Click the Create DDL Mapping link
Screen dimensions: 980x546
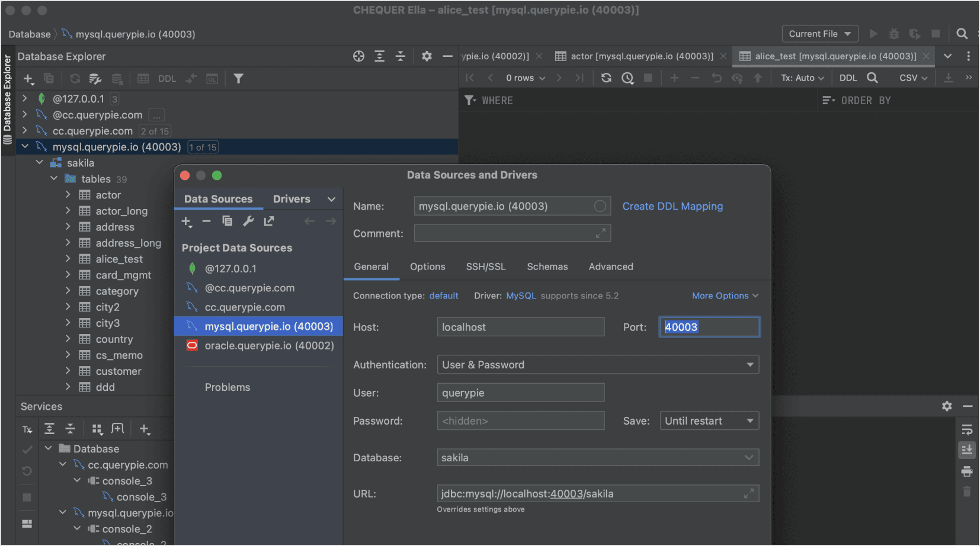pos(672,206)
